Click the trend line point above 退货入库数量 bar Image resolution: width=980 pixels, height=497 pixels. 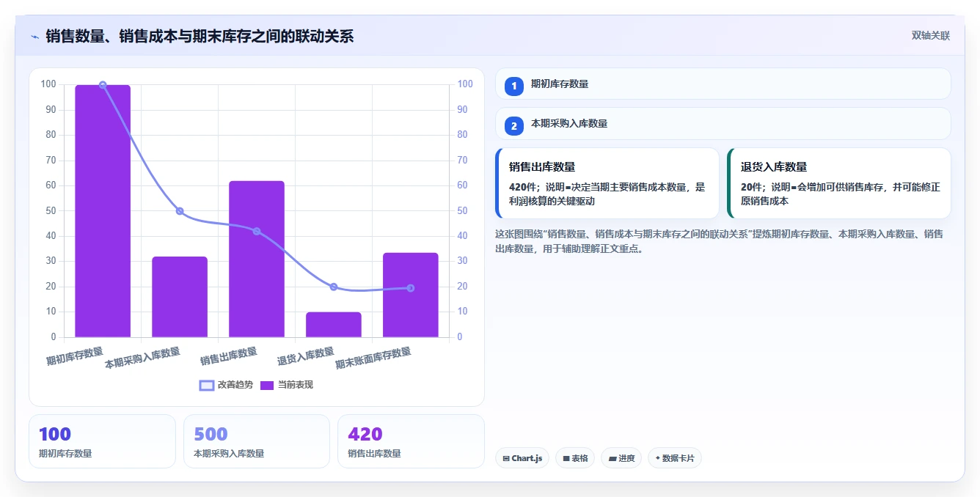click(x=334, y=287)
